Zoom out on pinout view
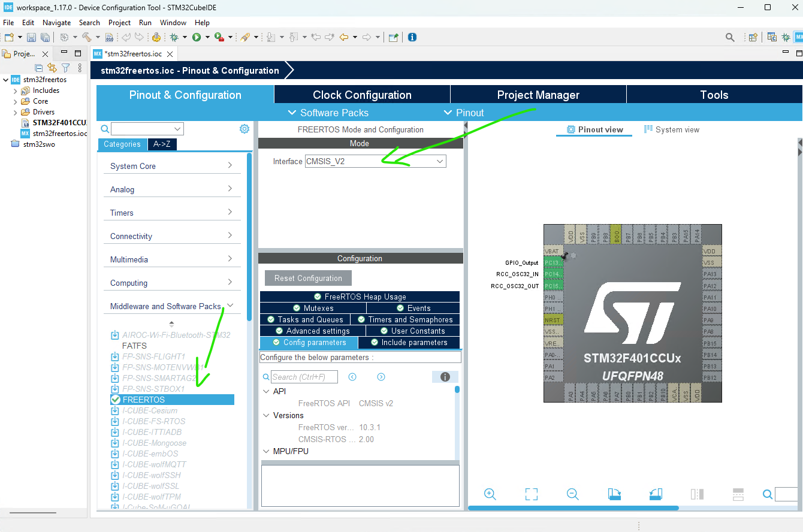The height and width of the screenshot is (532, 803). pyautogui.click(x=573, y=494)
